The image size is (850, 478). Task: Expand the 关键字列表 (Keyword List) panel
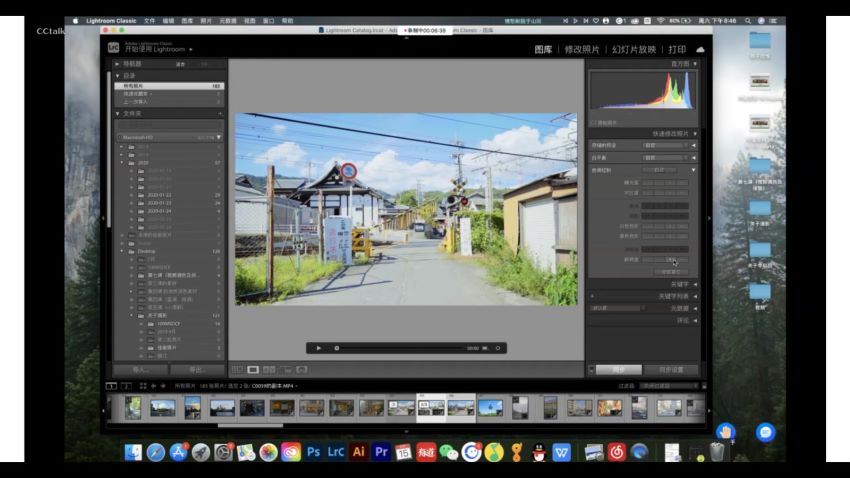[695, 296]
